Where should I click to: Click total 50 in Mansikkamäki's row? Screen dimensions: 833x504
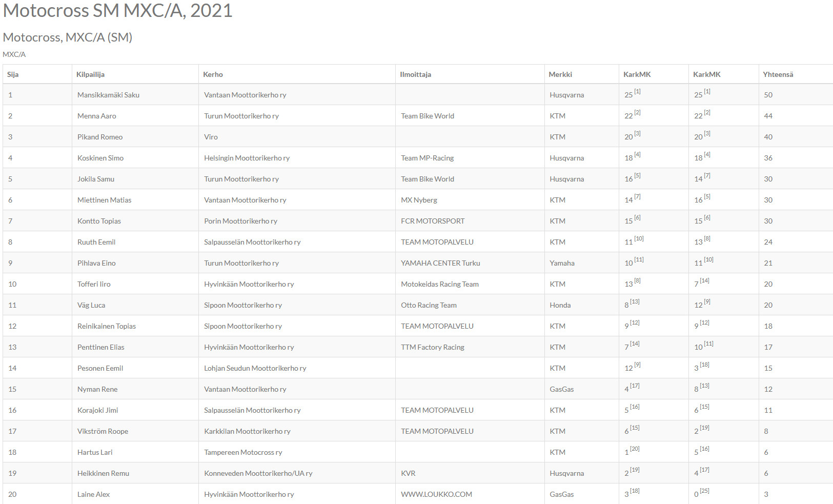pyautogui.click(x=768, y=95)
